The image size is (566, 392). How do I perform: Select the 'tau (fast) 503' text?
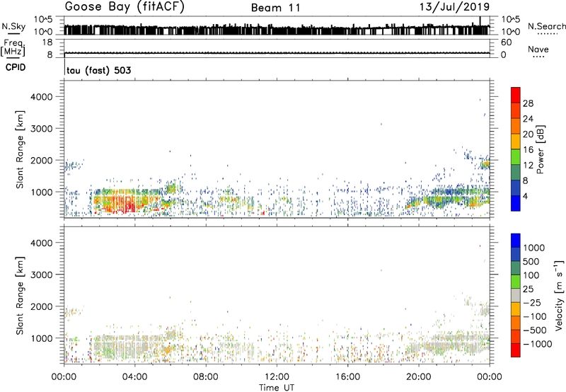(98, 70)
